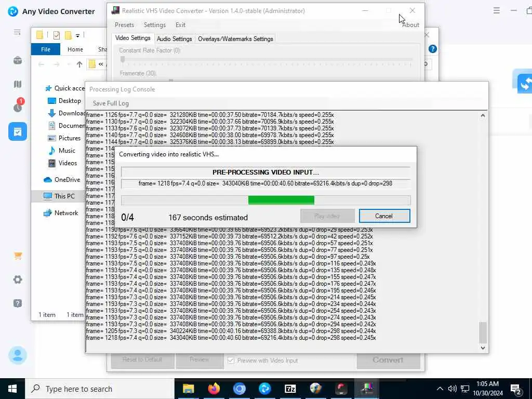Open notification center icon

tap(516, 389)
